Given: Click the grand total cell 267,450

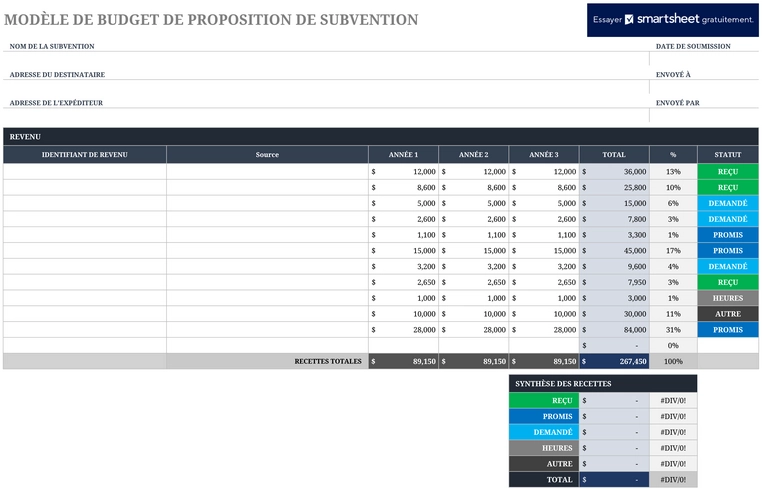Looking at the screenshot, I should [614, 361].
